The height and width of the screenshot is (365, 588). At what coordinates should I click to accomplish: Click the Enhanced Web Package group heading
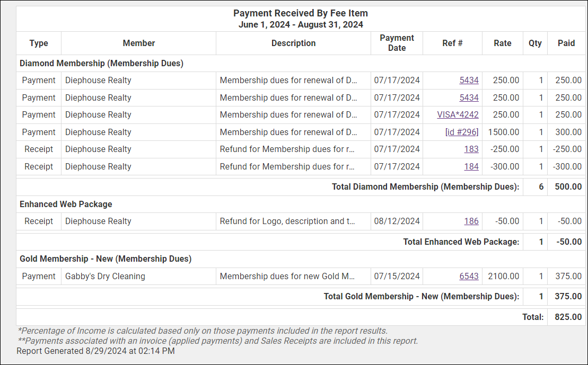coord(66,204)
